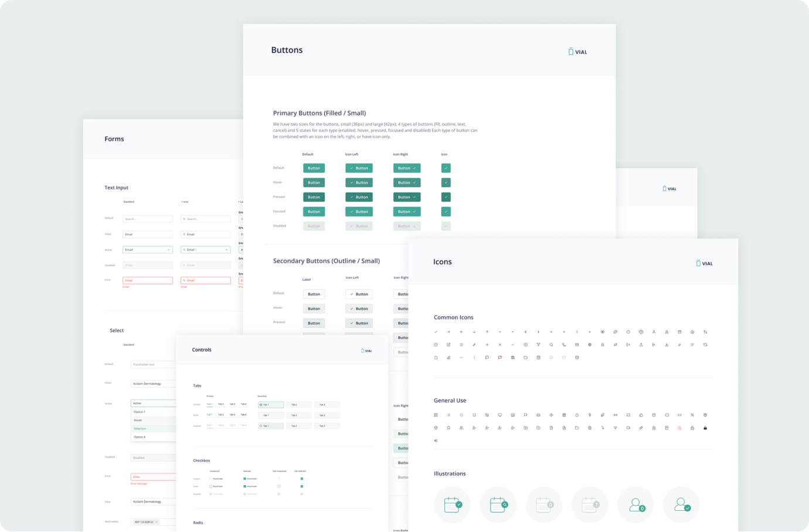The height and width of the screenshot is (532, 809).
Task: Click the icon-only primary button in Default row
Action: tap(446, 168)
